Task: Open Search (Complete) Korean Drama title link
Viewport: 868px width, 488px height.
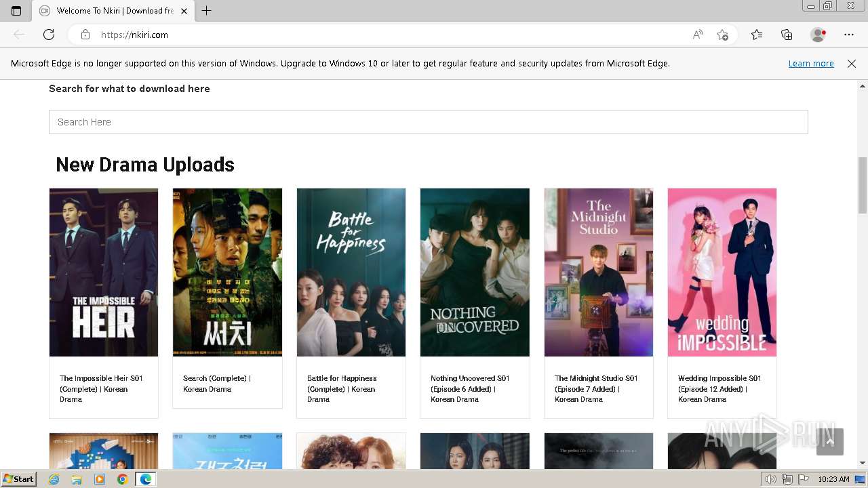Action: [x=217, y=384]
